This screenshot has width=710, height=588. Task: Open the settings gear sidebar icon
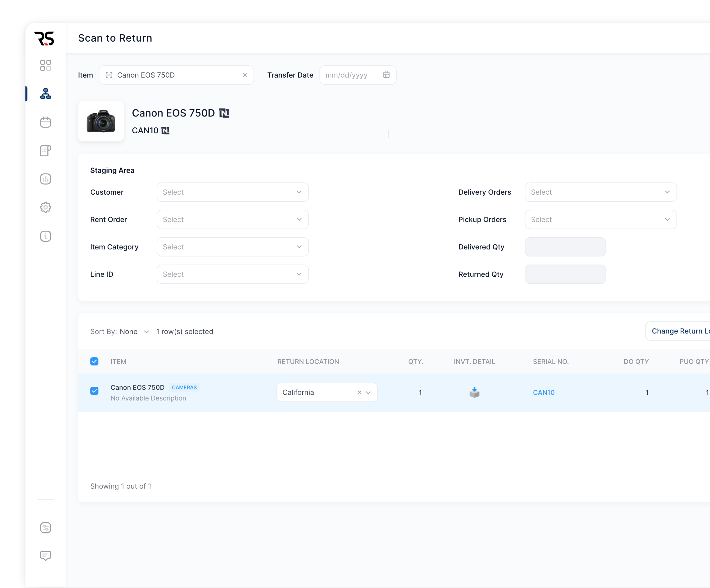coord(46,207)
